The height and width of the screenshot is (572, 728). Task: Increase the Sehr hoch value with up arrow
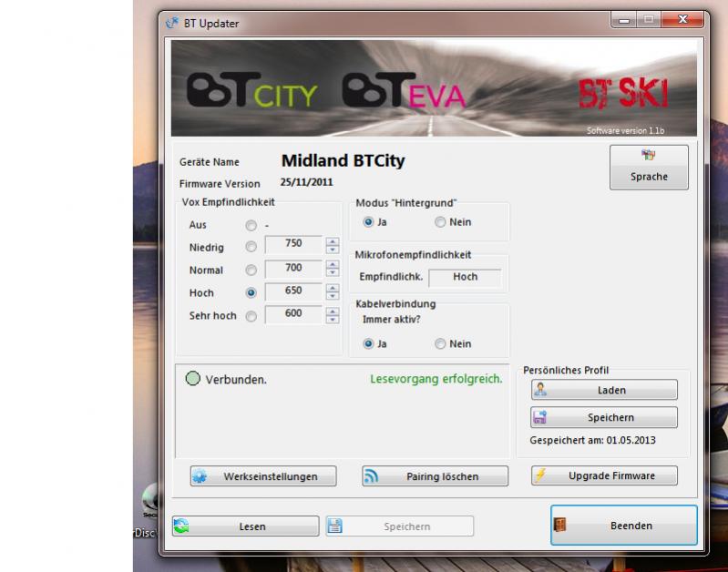click(x=332, y=312)
